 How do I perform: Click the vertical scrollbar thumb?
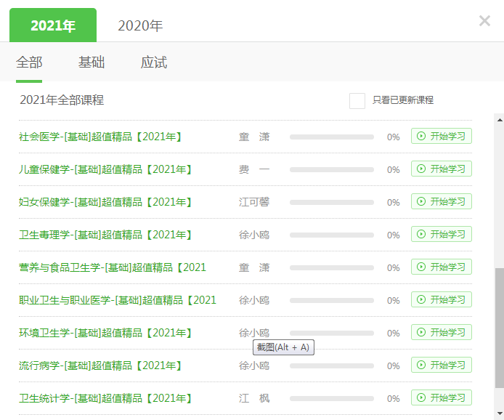coord(498,327)
